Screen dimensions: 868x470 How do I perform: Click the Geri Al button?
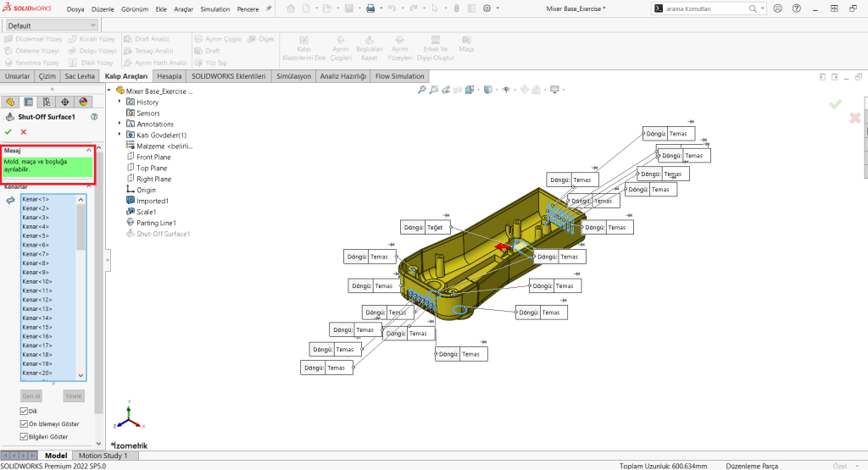[x=31, y=395]
